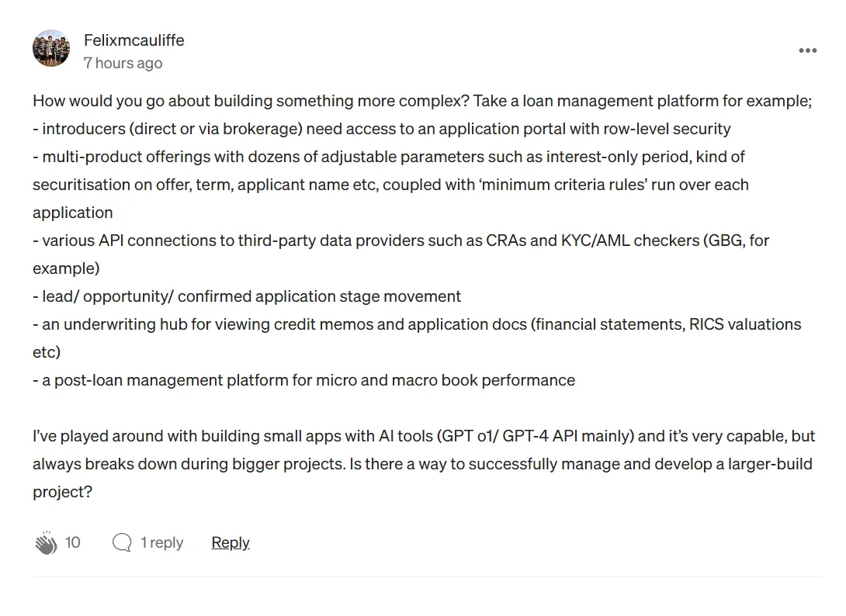The height and width of the screenshot is (616, 846).
Task: Click Felixmcauliffe's profile avatar
Action: click(51, 49)
